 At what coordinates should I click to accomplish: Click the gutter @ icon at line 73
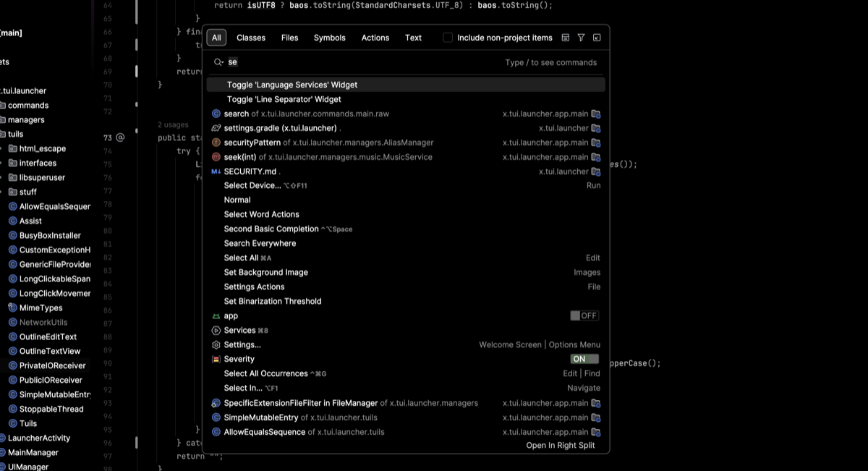click(x=120, y=137)
